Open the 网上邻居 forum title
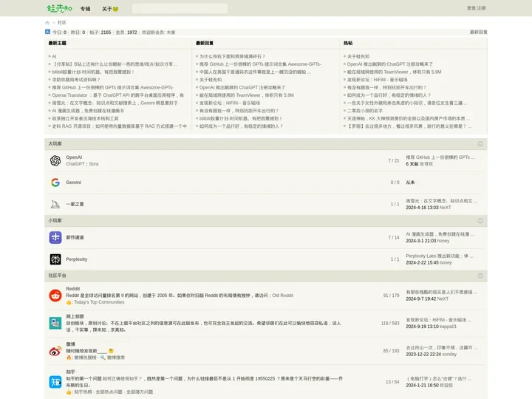The image size is (532, 399). pyautogui.click(x=75, y=316)
